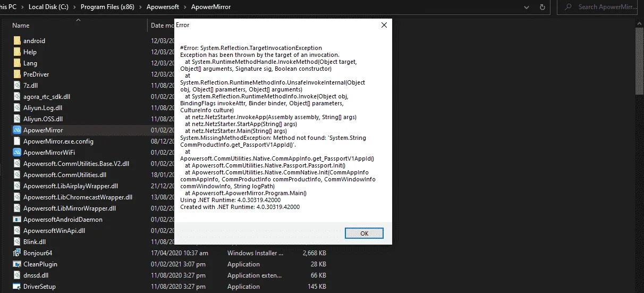Image resolution: width=644 pixels, height=293 pixels.
Task: Expand chevron before Local Disk (C:)
Action: click(x=22, y=7)
